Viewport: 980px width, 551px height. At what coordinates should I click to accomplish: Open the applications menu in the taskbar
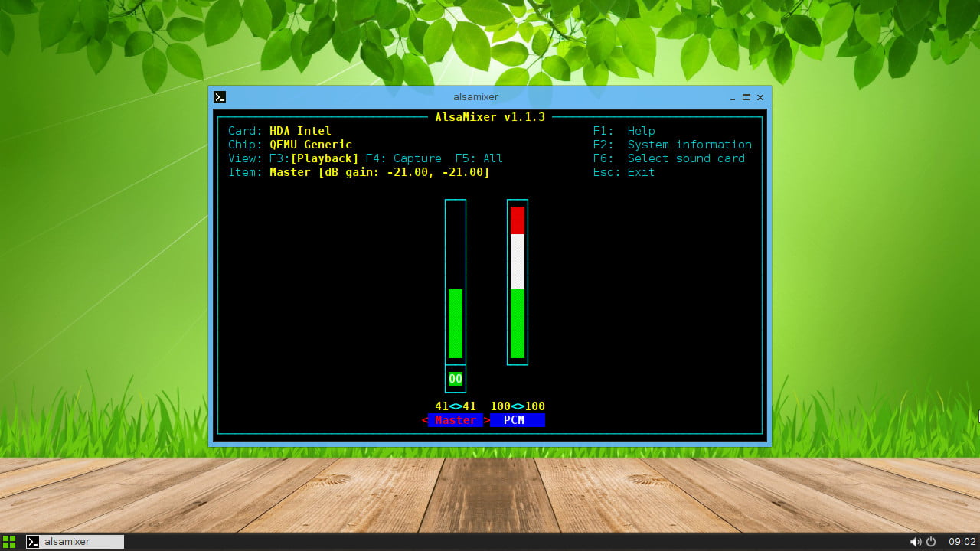(x=9, y=542)
